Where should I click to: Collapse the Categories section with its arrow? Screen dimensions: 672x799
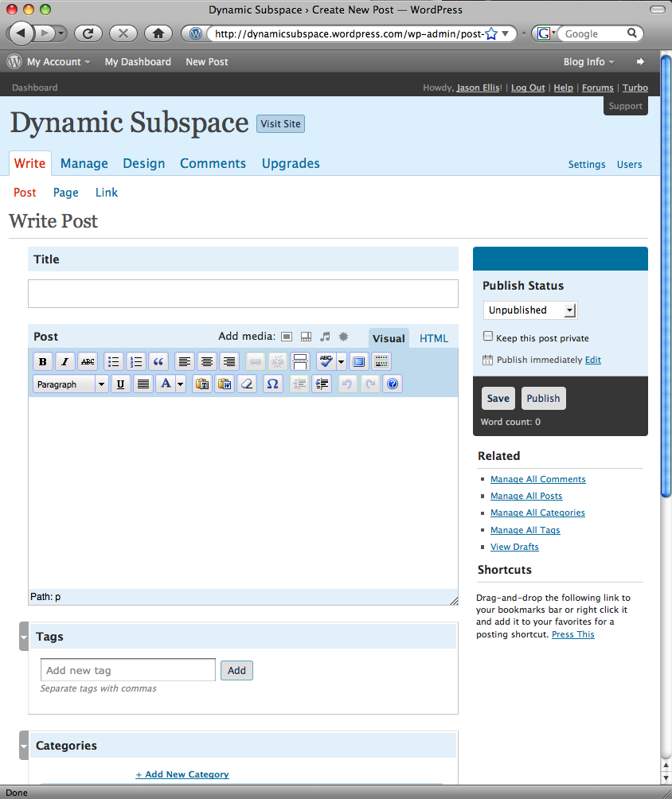click(x=24, y=746)
